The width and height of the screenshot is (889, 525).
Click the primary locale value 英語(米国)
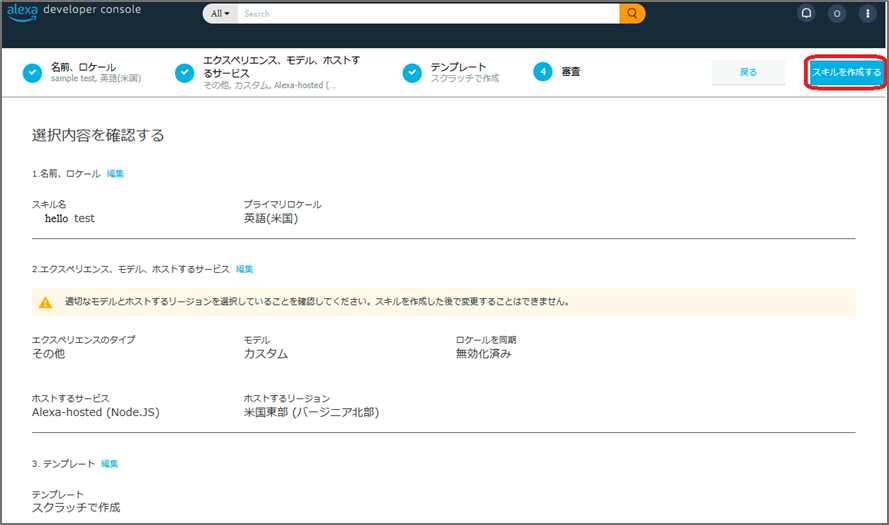tap(271, 218)
